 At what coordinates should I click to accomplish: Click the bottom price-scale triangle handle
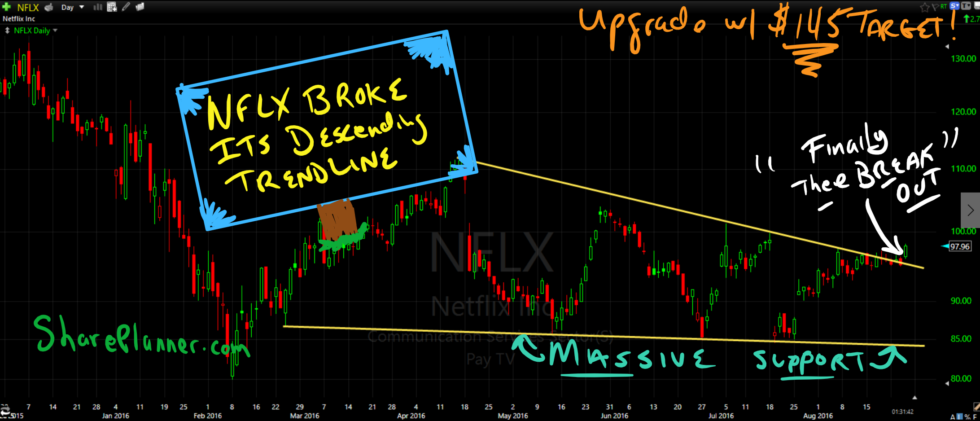(x=947, y=383)
